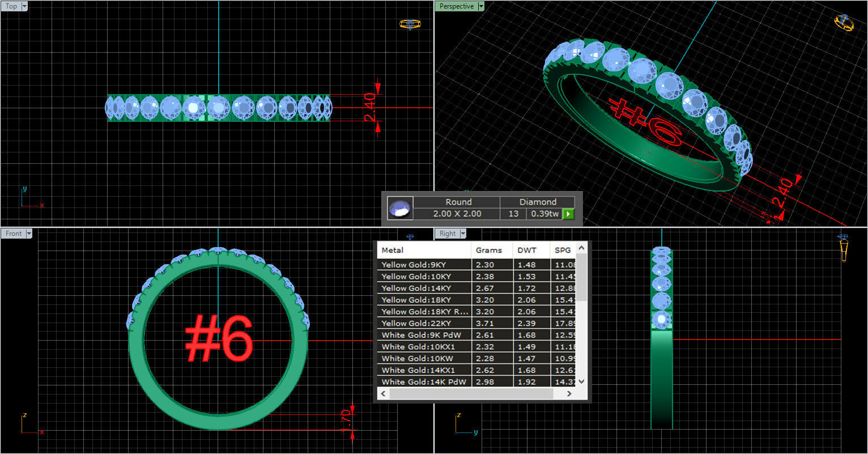Click the 1.70 dimension label in Front viewport

pyautogui.click(x=346, y=421)
